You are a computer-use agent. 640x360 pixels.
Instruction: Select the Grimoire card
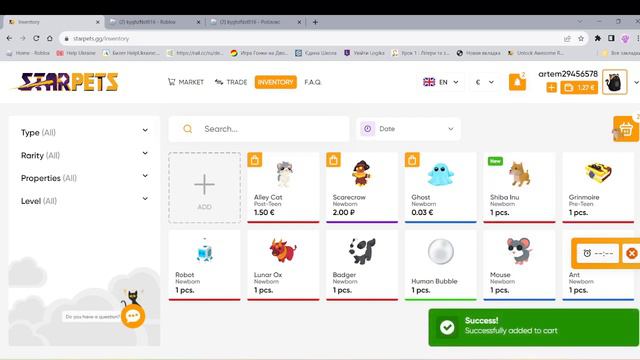[x=598, y=187]
